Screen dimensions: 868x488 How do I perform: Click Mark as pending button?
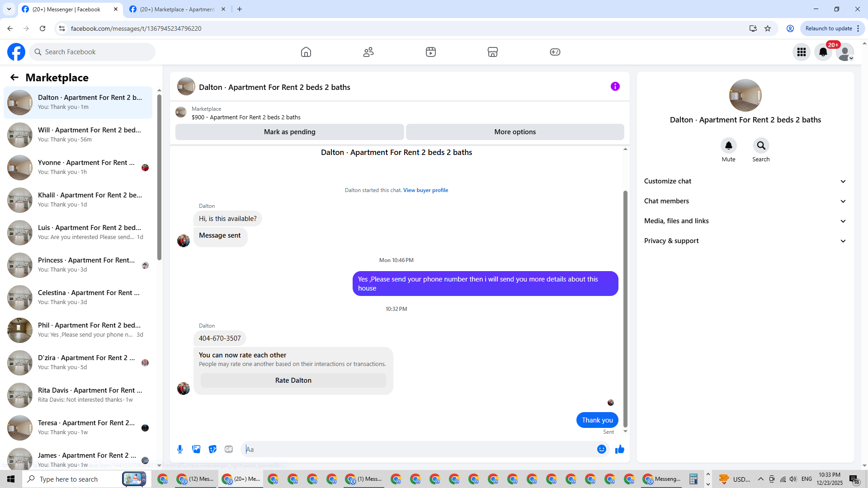(289, 132)
